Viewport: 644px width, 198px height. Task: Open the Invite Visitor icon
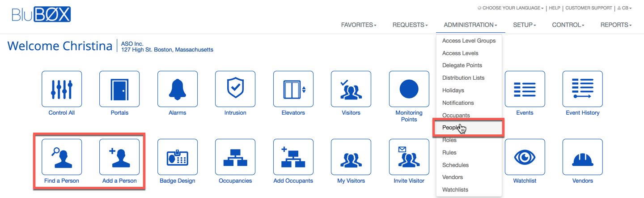(x=409, y=157)
